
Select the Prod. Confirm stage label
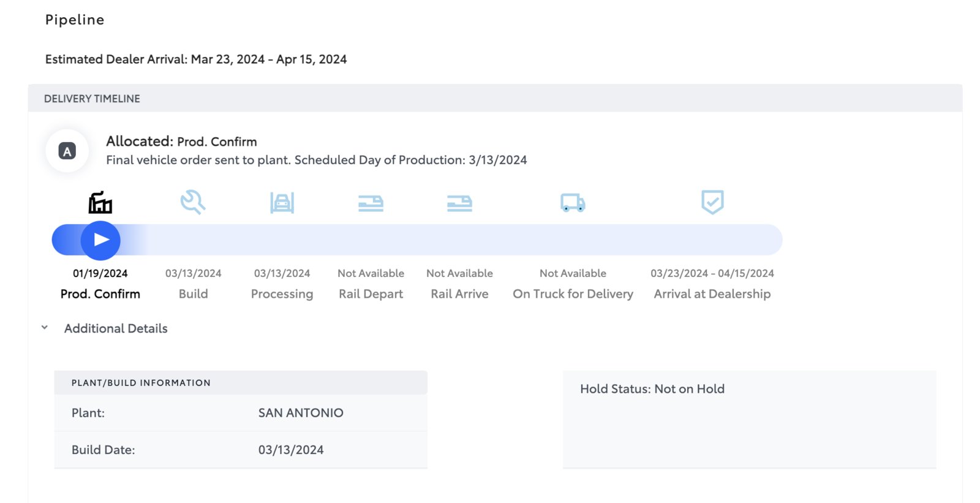click(100, 294)
